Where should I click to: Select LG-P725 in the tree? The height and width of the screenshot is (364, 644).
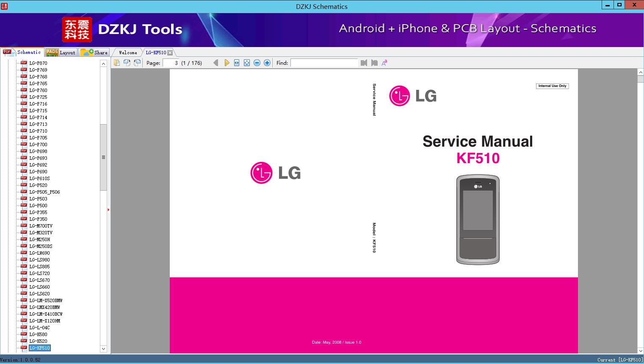38,97
